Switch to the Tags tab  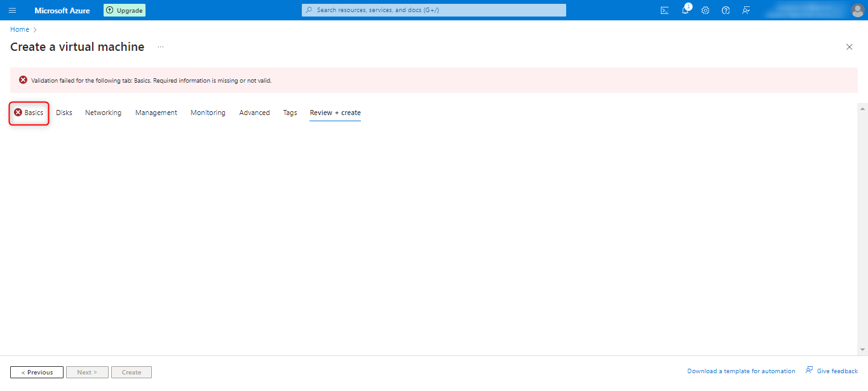(x=290, y=113)
